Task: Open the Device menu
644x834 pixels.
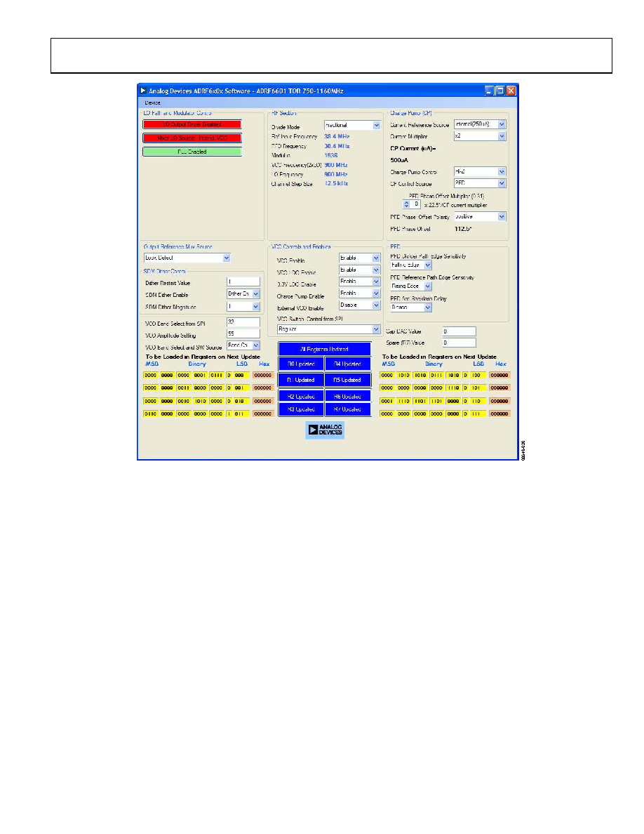Action: [152, 102]
